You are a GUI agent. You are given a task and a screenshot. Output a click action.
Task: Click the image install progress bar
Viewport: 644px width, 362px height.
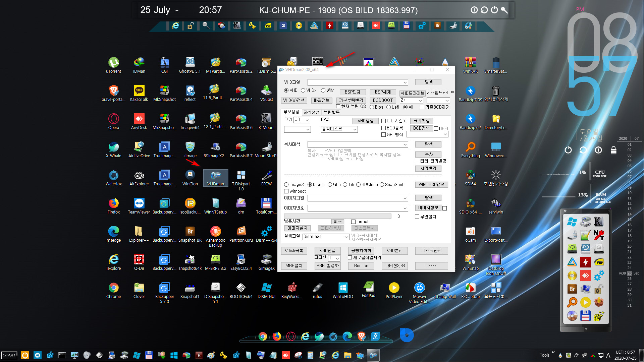point(337,217)
